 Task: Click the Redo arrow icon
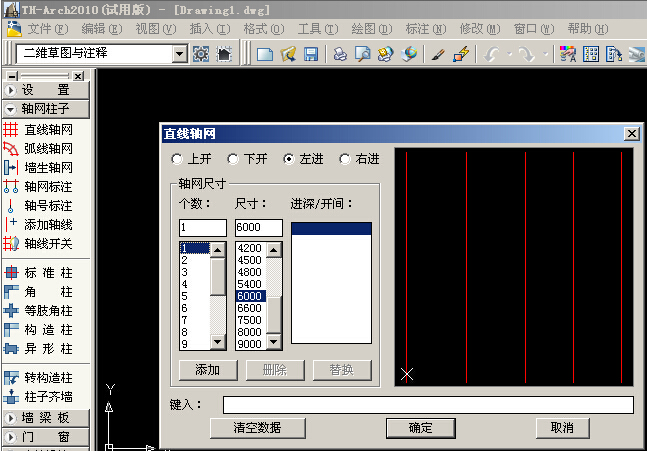(x=527, y=54)
